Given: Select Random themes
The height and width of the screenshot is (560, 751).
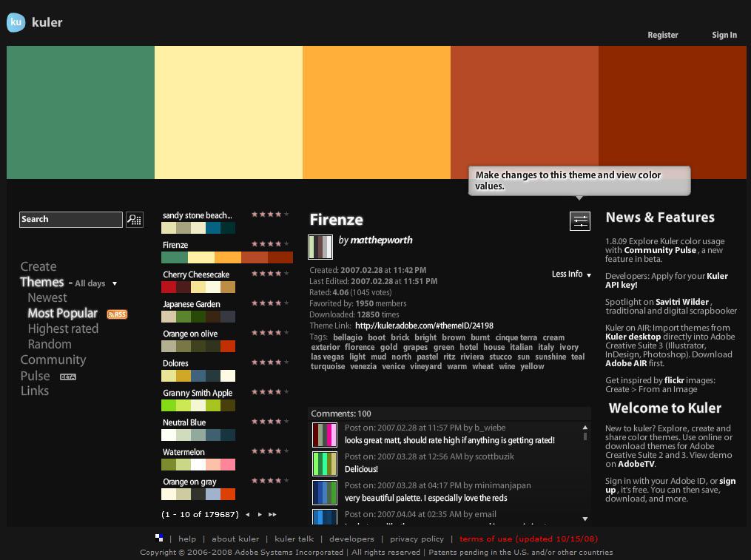Looking at the screenshot, I should (50, 344).
